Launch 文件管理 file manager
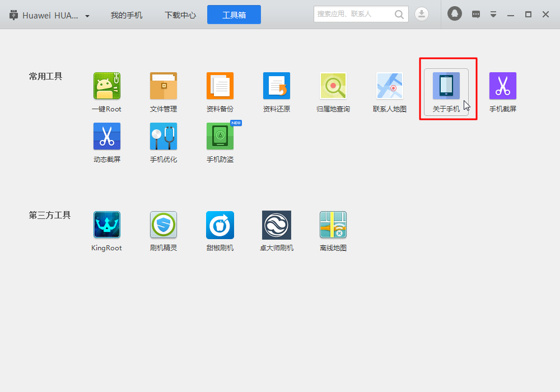Viewport: 560px width, 392px height. tap(164, 92)
